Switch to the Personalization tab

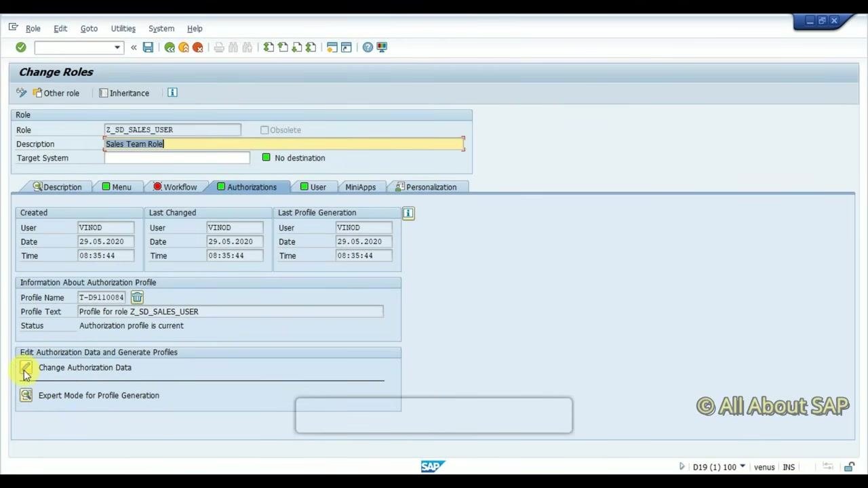point(426,187)
